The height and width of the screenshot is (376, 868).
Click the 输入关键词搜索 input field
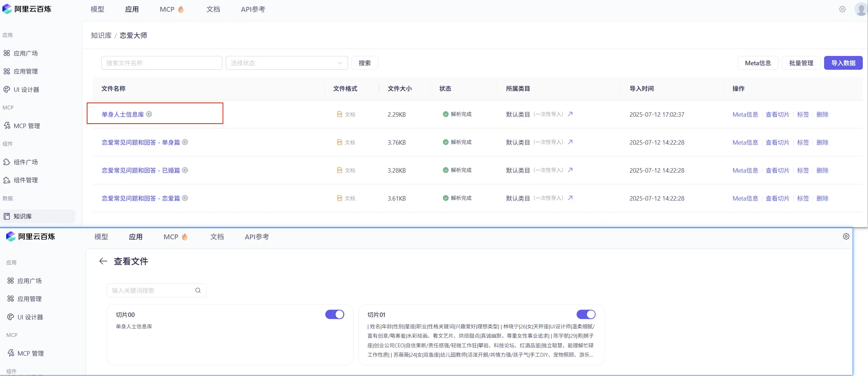[x=156, y=290]
